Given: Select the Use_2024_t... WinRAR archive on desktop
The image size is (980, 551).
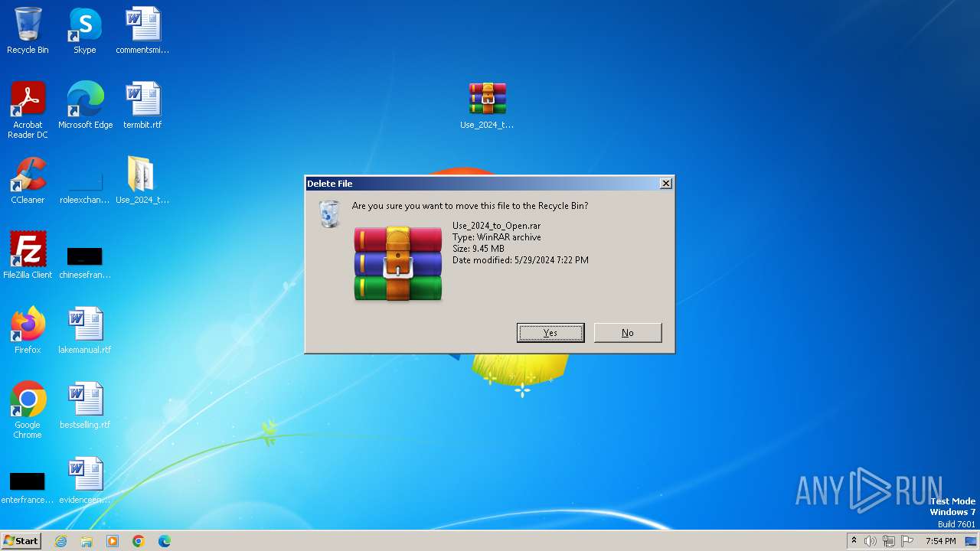Looking at the screenshot, I should tap(487, 106).
